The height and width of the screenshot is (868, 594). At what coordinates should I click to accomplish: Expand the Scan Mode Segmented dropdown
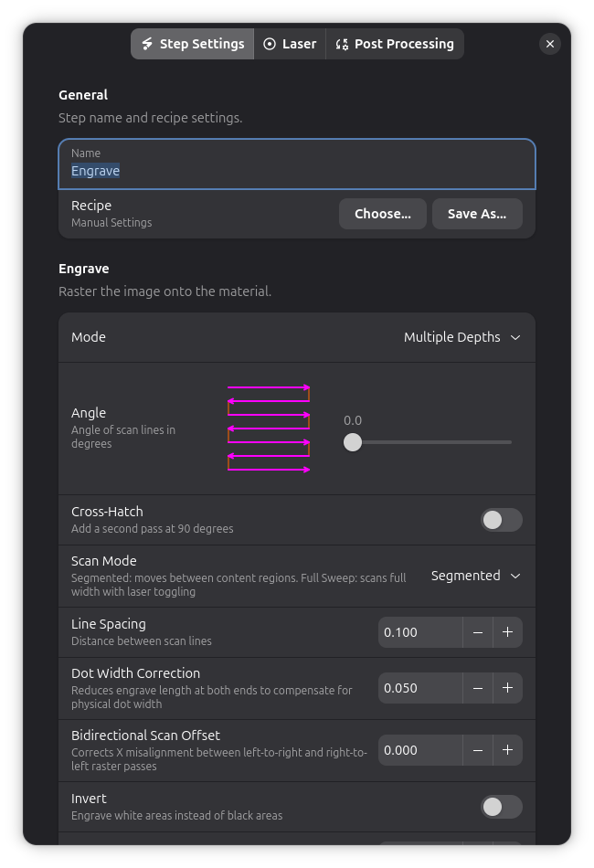pos(476,576)
